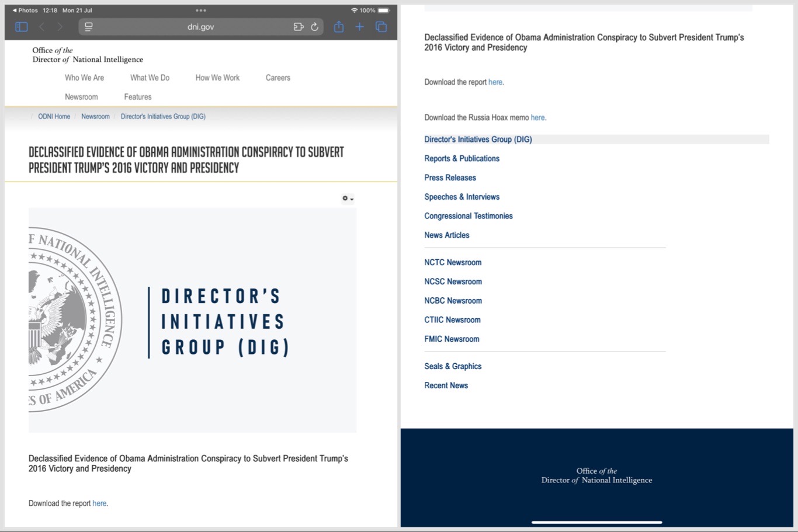Image resolution: width=798 pixels, height=532 pixels.
Task: Open NCSC Newsroom
Action: pos(453,281)
